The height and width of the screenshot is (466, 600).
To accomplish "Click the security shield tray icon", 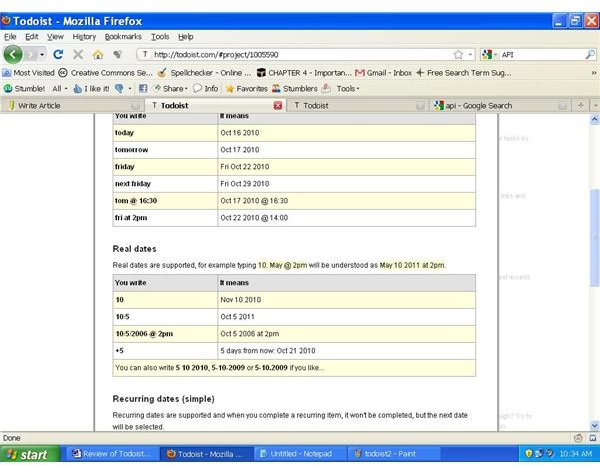I will (529, 454).
